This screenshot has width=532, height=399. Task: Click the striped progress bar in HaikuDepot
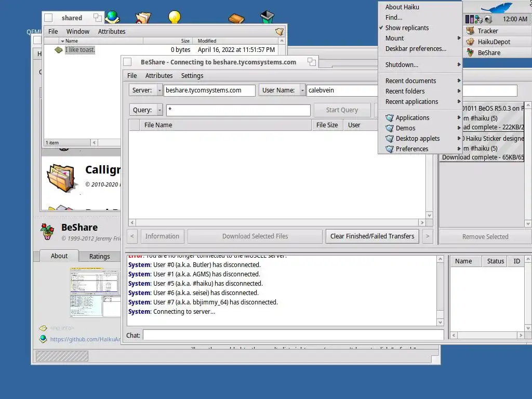pos(62,356)
